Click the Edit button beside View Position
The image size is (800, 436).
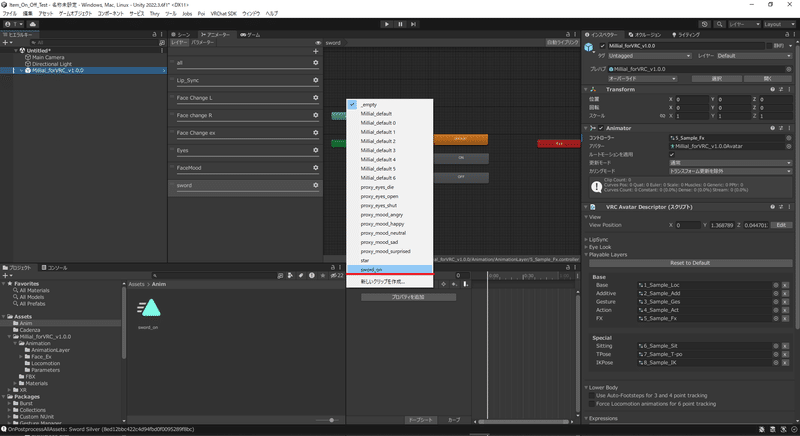tap(781, 225)
